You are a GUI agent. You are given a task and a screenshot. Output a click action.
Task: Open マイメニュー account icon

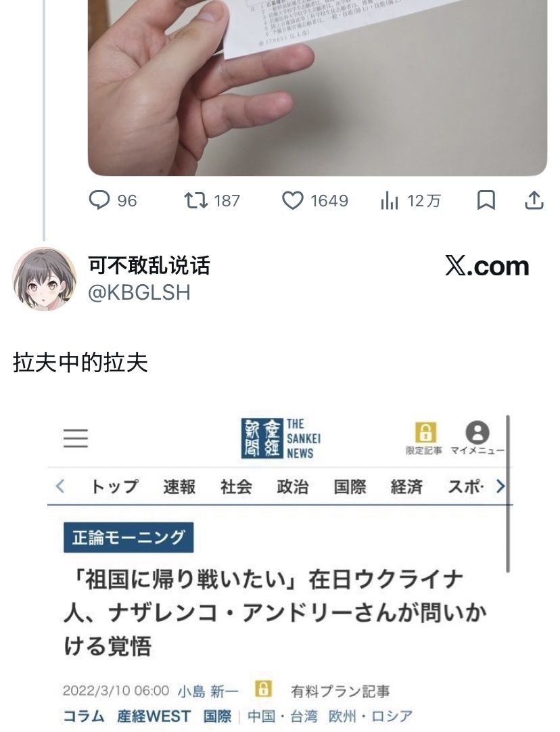tap(477, 432)
